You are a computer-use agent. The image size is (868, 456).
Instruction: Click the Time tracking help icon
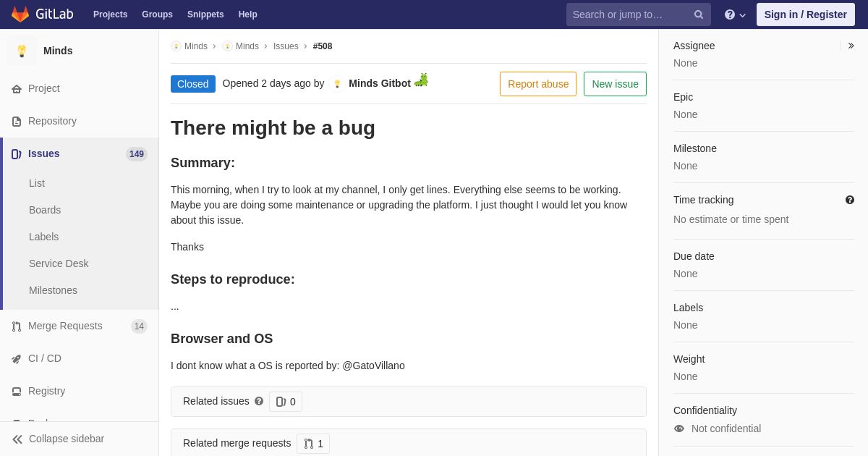pos(850,200)
